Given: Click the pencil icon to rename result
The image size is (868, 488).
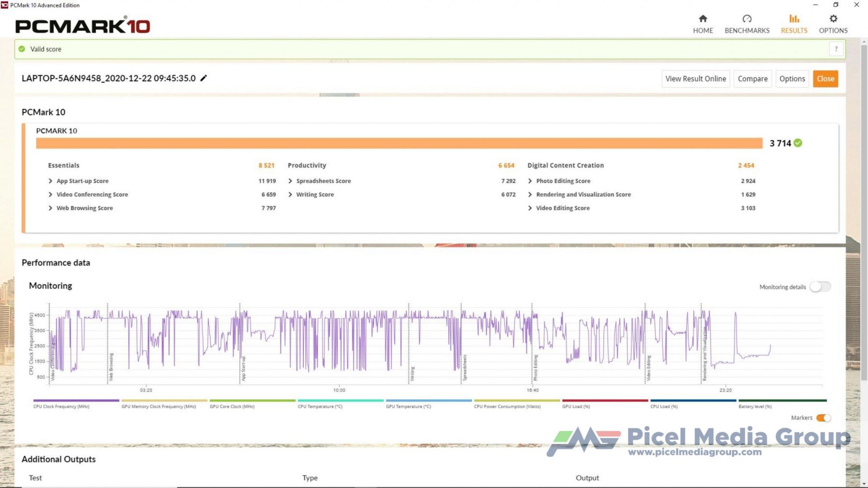Looking at the screenshot, I should (x=203, y=78).
